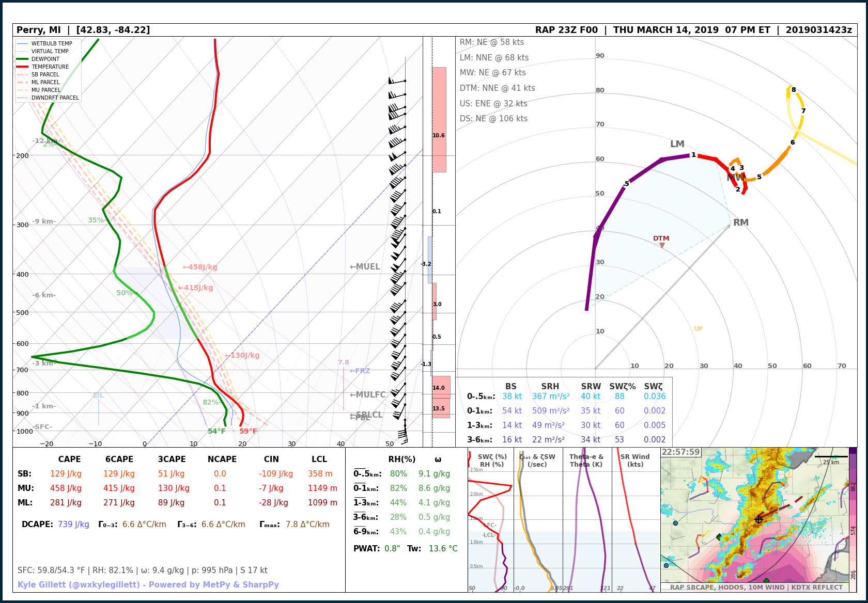Viewport: 868px width, 603px height.
Task: Click the 'VIRTUAL TEMP' legend entry
Action: tap(50, 51)
